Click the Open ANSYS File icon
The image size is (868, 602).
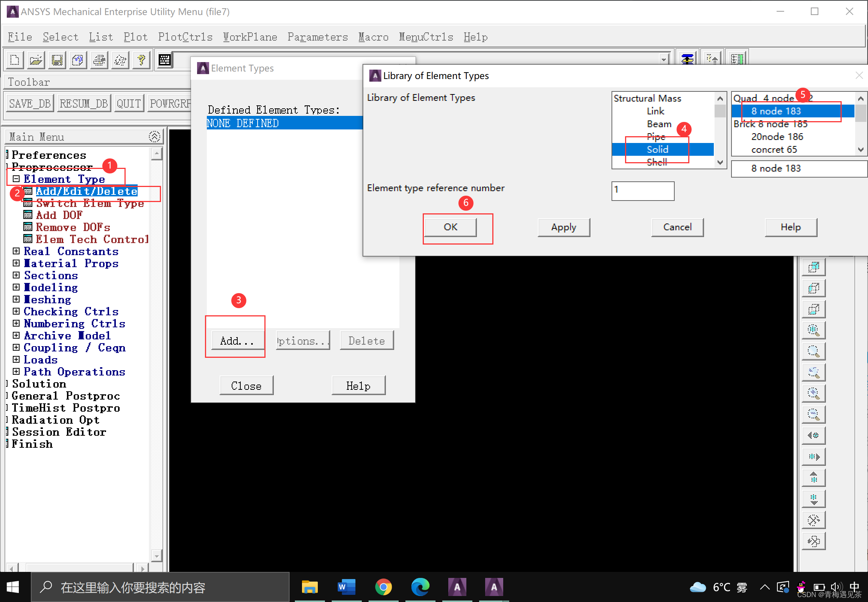36,60
